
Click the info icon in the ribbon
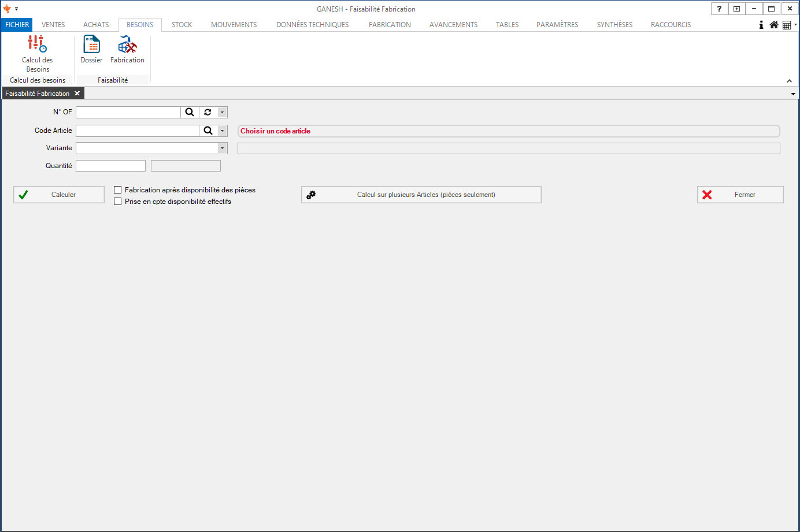tap(761, 25)
